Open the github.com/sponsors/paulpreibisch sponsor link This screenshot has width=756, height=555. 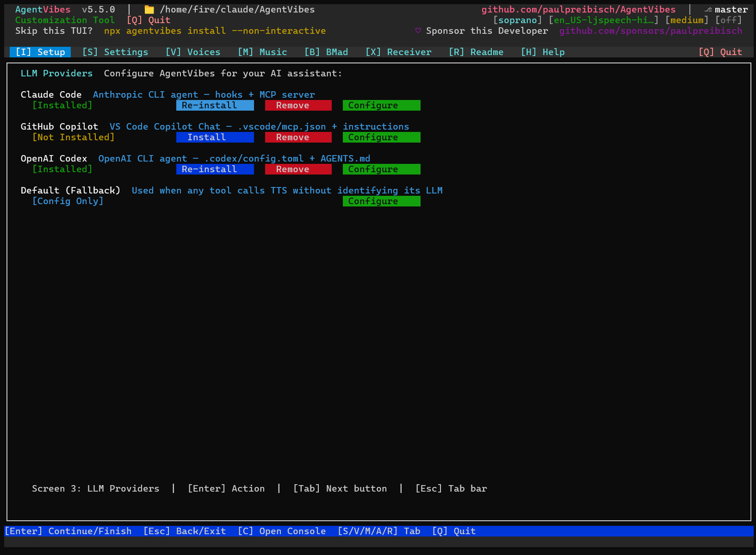[651, 31]
